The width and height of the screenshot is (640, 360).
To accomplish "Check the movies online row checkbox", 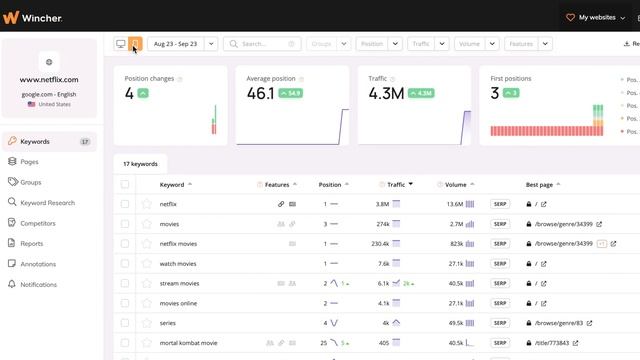I will 125,303.
